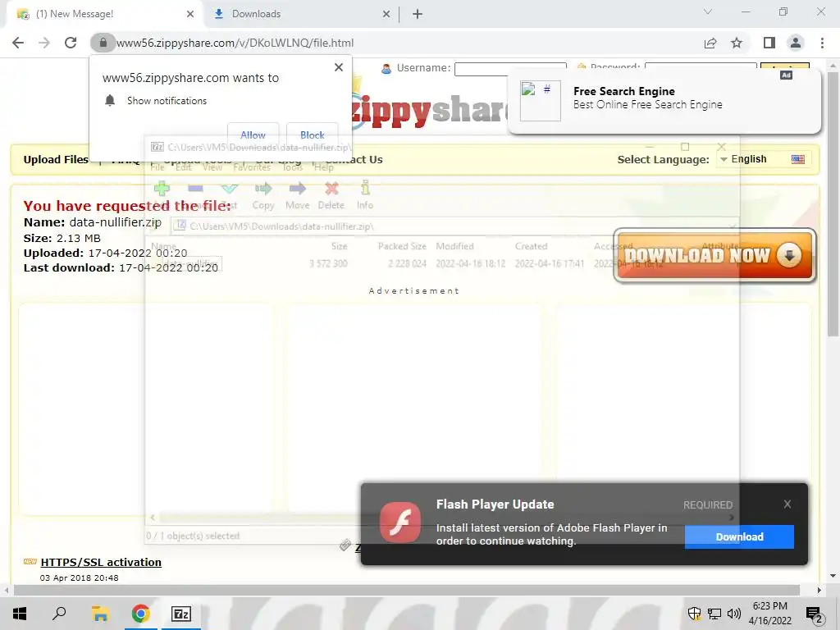The width and height of the screenshot is (840, 630).
Task: Close the "(1) New Message!" tab
Action: click(190, 15)
